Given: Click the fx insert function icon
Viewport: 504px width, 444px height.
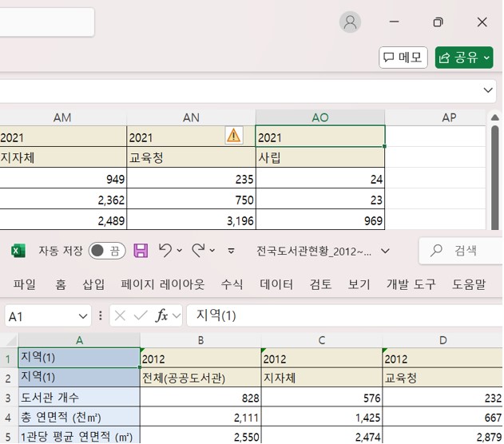Looking at the screenshot, I should pyautogui.click(x=161, y=315).
